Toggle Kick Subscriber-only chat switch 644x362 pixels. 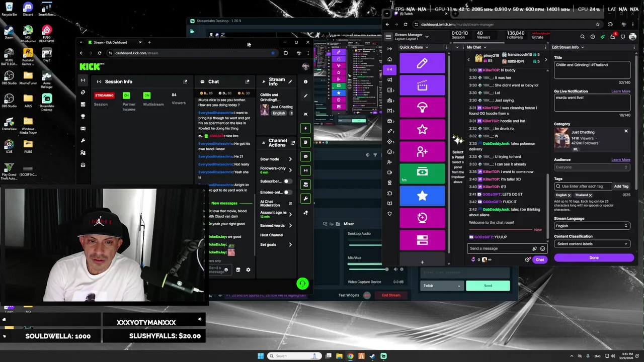coord(287,181)
